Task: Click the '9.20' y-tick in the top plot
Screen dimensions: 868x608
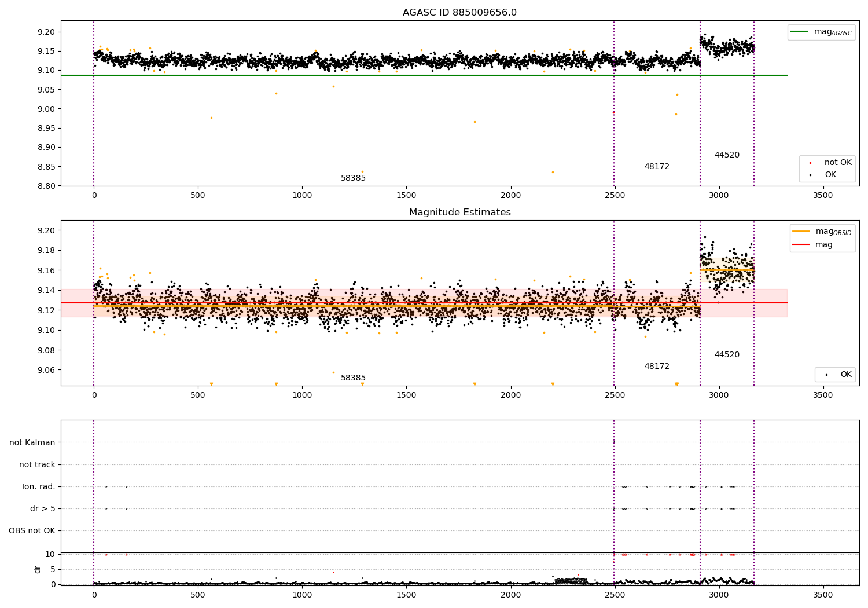Action: click(46, 32)
